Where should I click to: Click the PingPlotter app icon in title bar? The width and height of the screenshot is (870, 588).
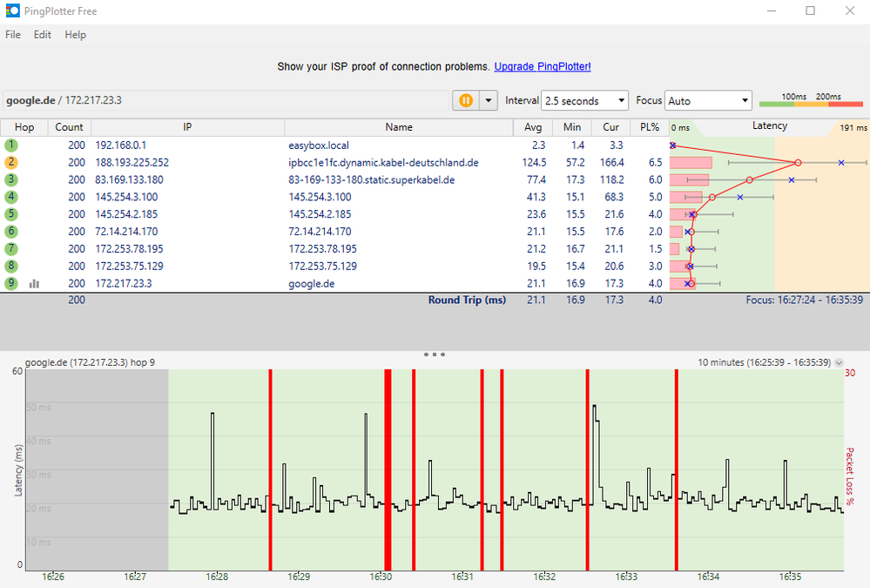coord(12,10)
